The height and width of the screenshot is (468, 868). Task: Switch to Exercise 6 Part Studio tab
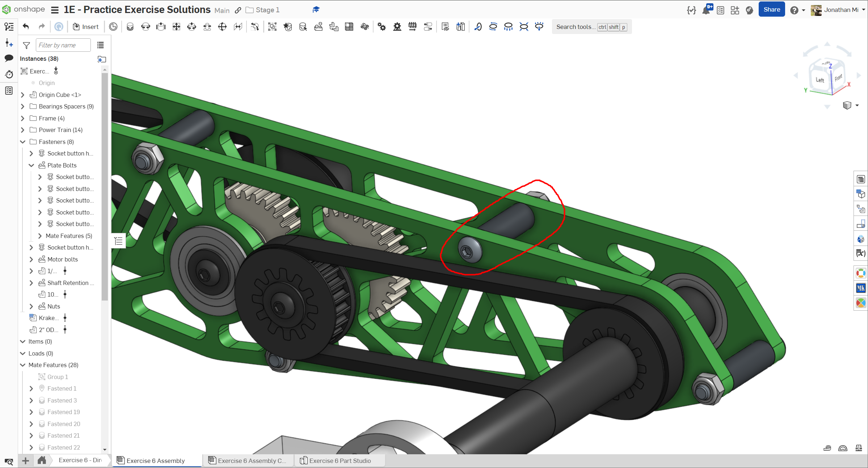(340, 460)
